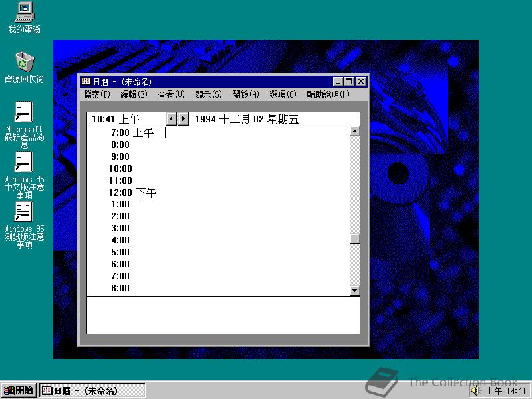Click the taskbar clock showing 上午 10:41
532x399 pixels.
[506, 391]
